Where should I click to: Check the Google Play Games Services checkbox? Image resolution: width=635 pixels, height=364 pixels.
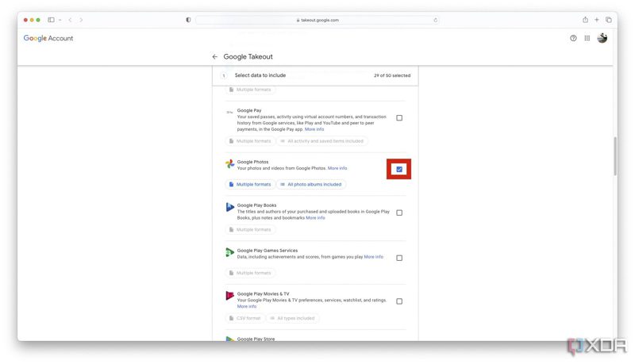point(399,258)
